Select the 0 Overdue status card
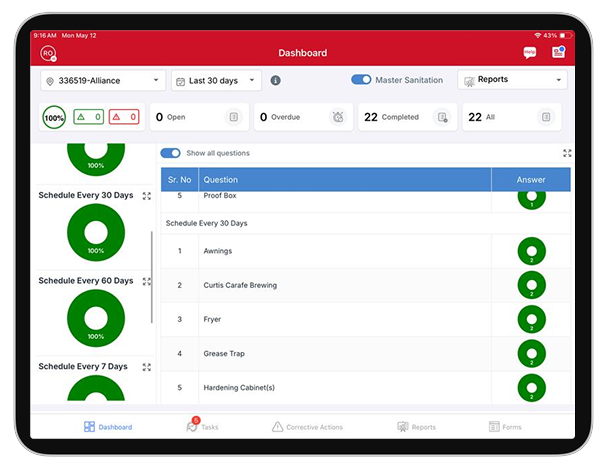Image resolution: width=607 pixels, height=470 pixels. 301,117
